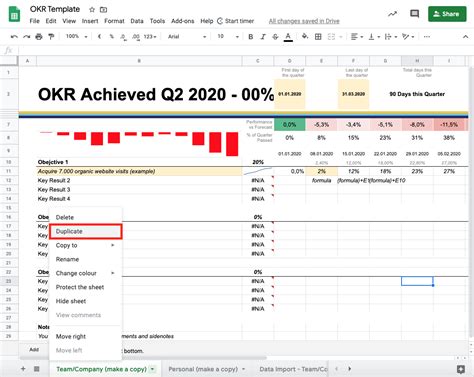Expand the 100% zoom dropdown
474x377 pixels.
pos(77,36)
